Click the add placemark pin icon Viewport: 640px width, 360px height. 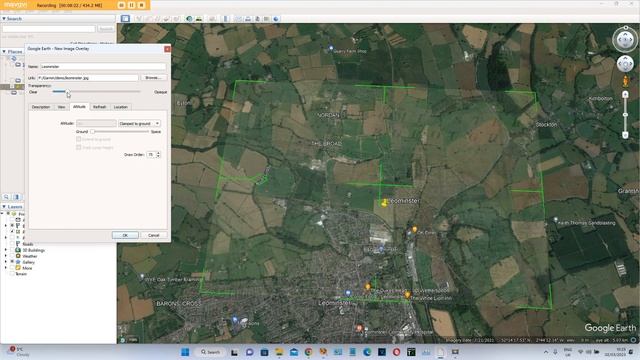coord(139,19)
